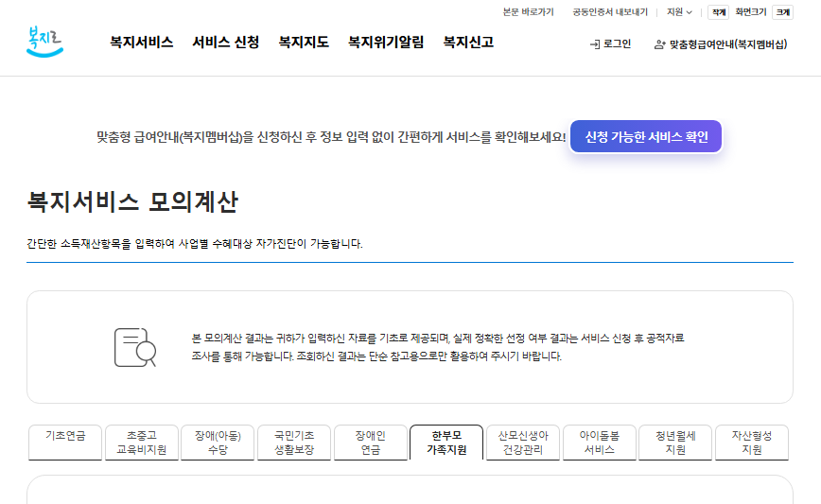
Task: Select the 초중고 교육비지원 tab
Action: [x=141, y=443]
